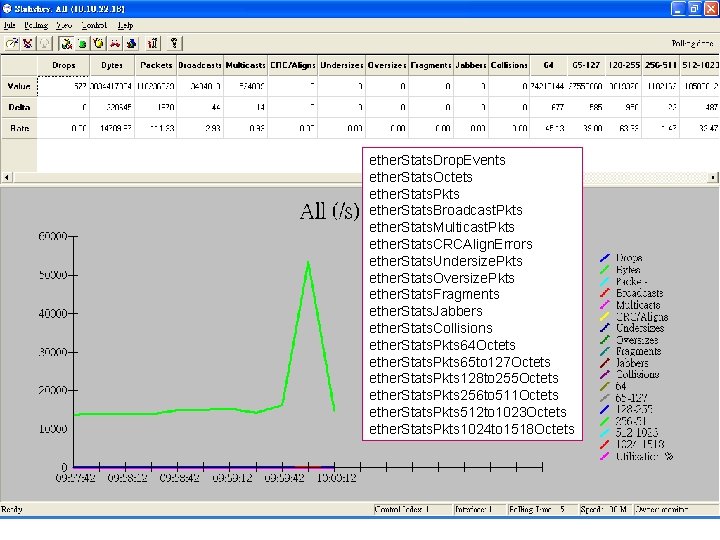Image resolution: width=720 pixels, height=540 pixels.
Task: Click the cyan Packets line swatch in the legend
Action: [605, 281]
